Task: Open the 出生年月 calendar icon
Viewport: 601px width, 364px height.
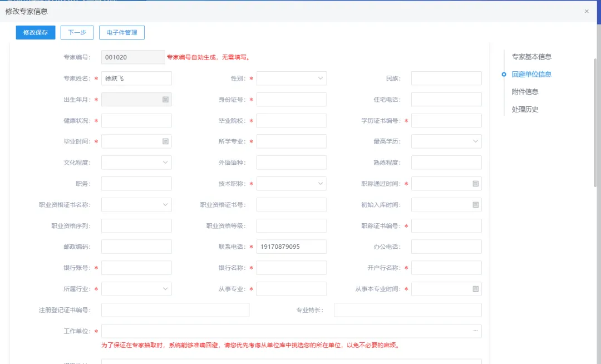Action: 165,100
